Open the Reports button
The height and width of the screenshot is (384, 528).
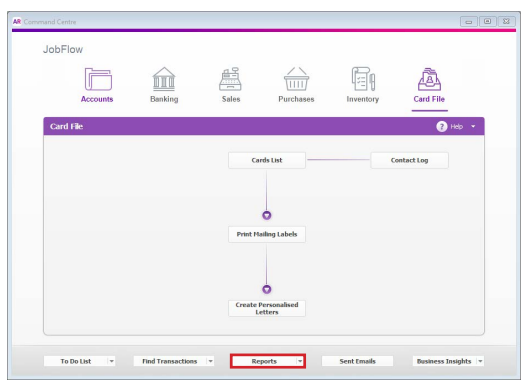click(x=264, y=361)
